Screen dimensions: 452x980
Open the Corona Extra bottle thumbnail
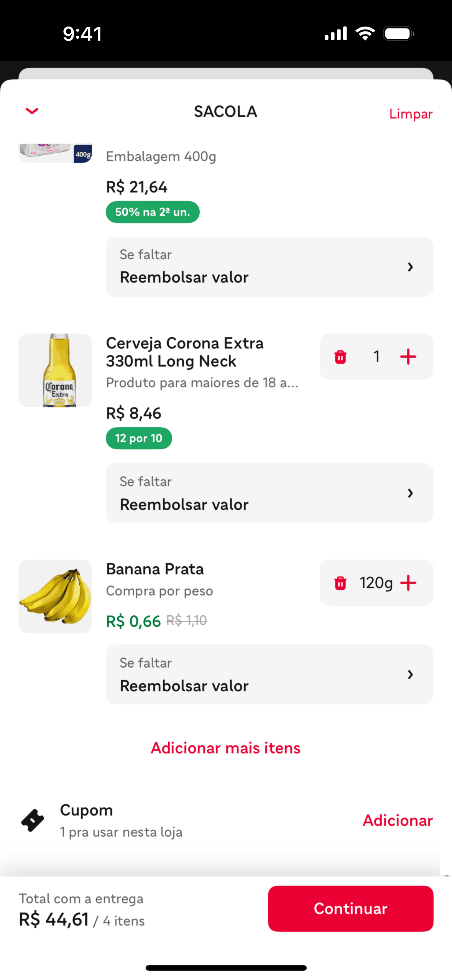55,370
